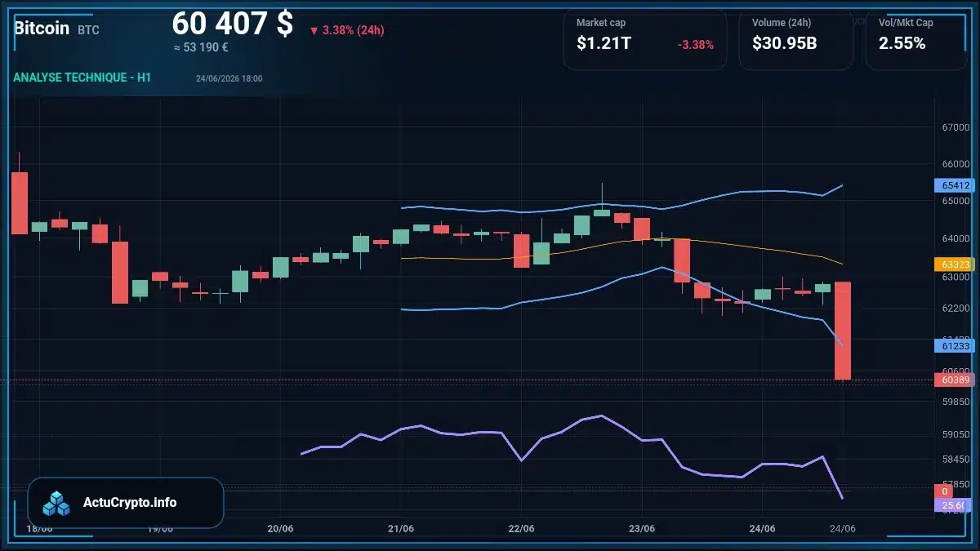Screen dimensions: 980x551
Task: Open the ActuCrypto.info link
Action: [x=130, y=502]
